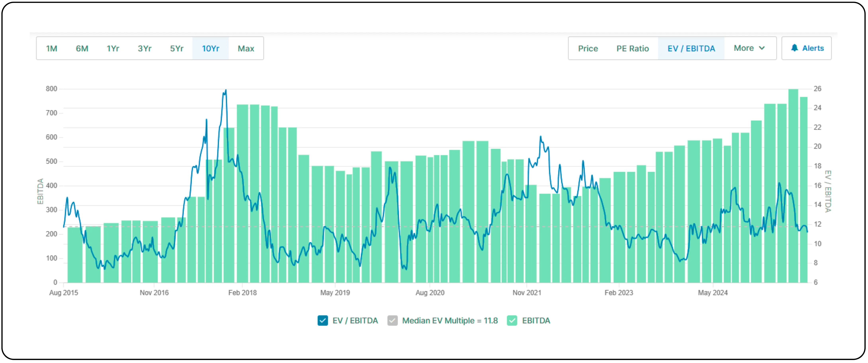This screenshot has height=363, width=868.
Task: Choose the 5Yr time range
Action: coord(177,49)
